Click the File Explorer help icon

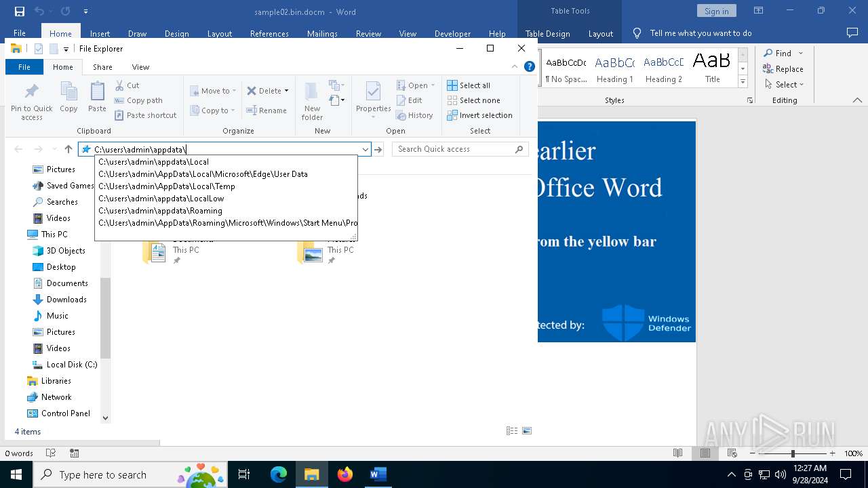tap(530, 66)
